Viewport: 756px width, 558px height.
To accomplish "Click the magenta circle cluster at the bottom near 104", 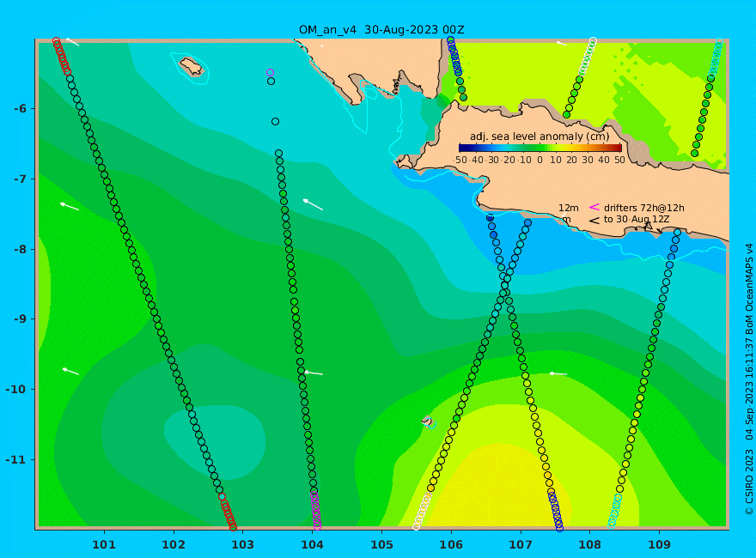I will [x=315, y=510].
